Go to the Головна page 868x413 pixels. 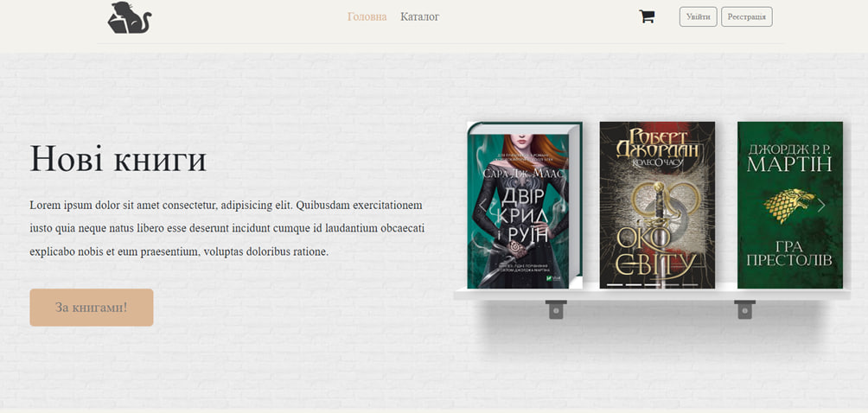[367, 16]
